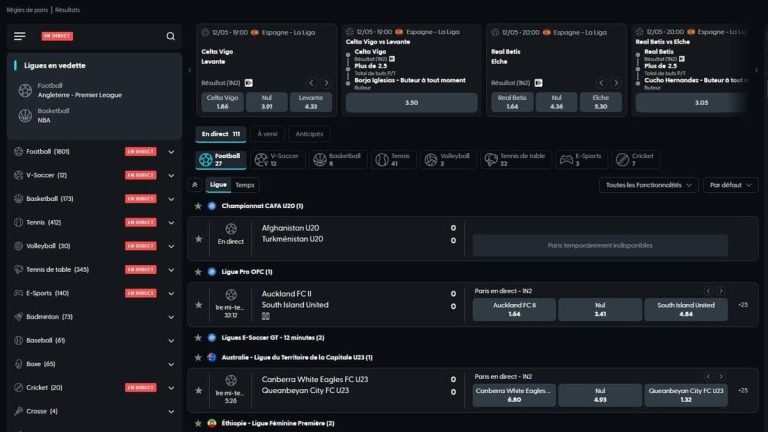
Task: Bet on Celta Vigo at 1.86
Action: point(222,102)
